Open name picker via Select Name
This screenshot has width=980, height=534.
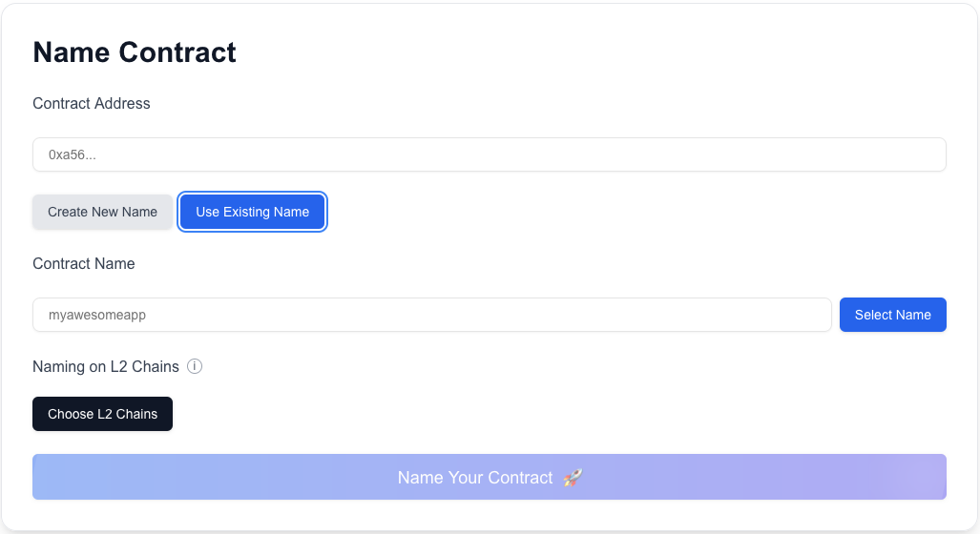[892, 315]
